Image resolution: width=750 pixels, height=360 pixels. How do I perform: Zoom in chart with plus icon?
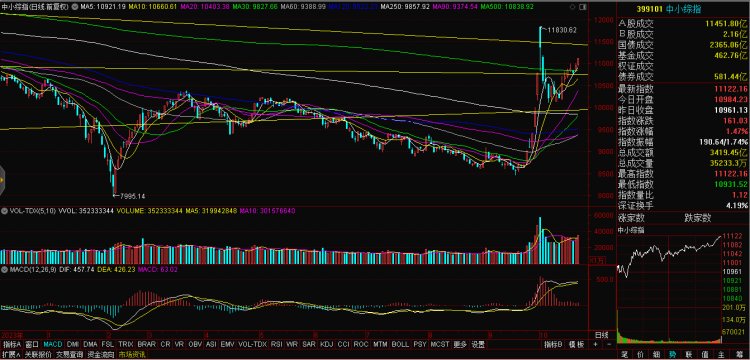pyautogui.click(x=596, y=344)
